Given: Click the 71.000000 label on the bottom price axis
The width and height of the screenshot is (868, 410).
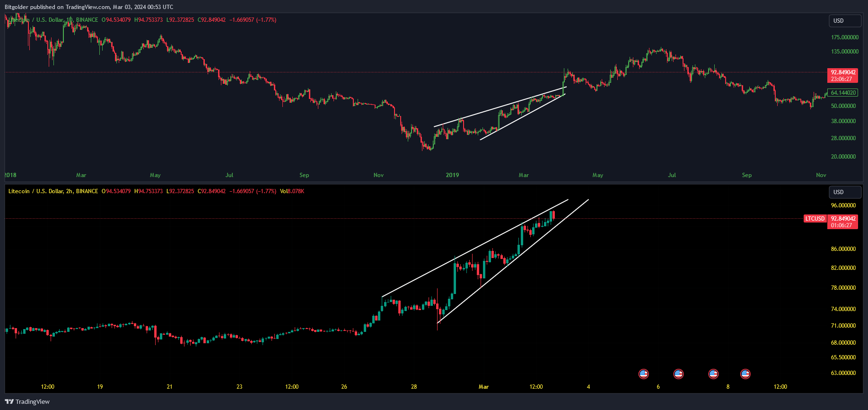Looking at the screenshot, I should coord(843,326).
